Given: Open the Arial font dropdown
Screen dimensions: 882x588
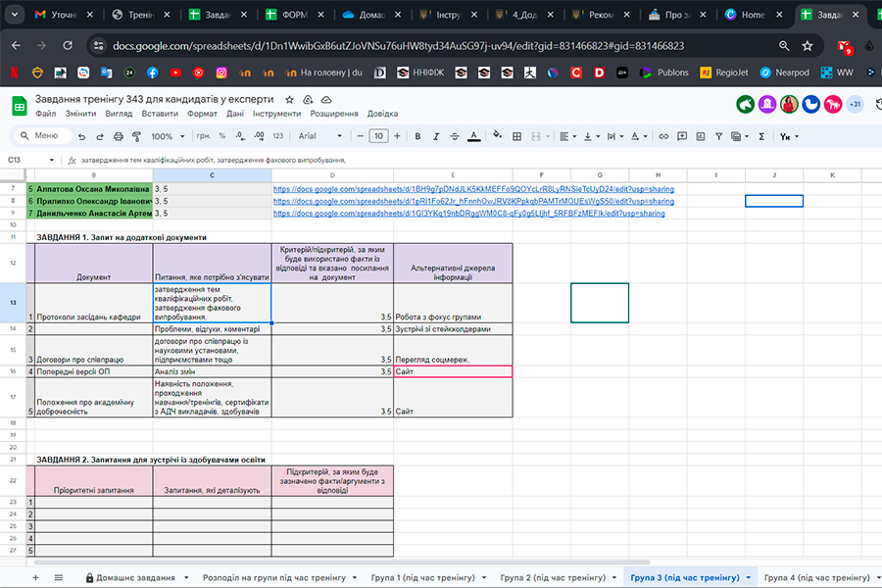Looking at the screenshot, I should (x=318, y=136).
